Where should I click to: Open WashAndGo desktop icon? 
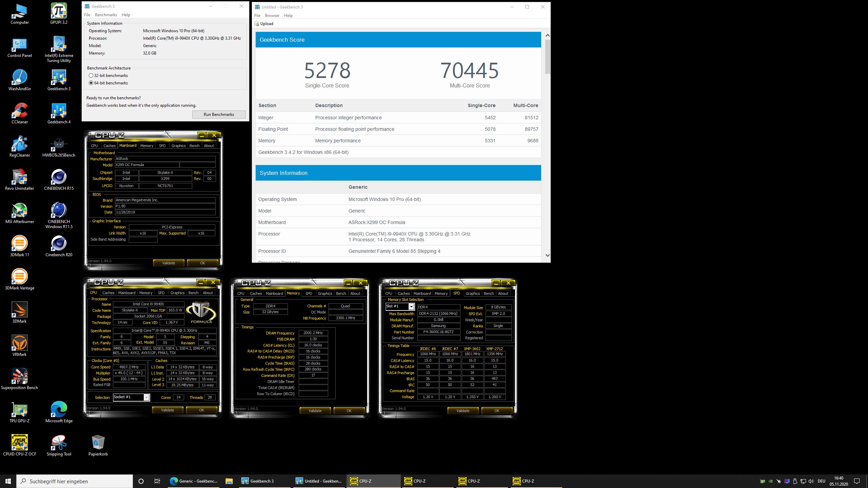pos(20,80)
